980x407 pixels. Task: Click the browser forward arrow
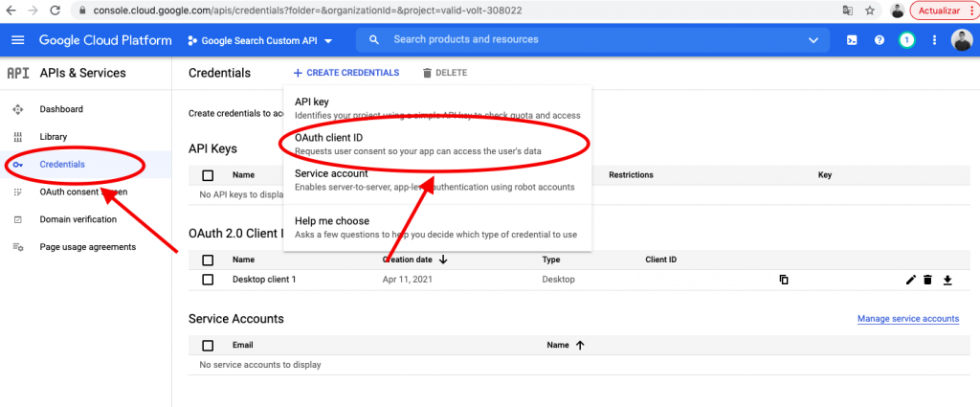pyautogui.click(x=33, y=11)
